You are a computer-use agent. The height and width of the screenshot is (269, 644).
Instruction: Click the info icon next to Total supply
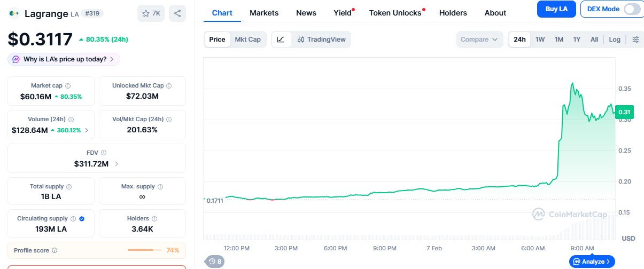[69, 187]
